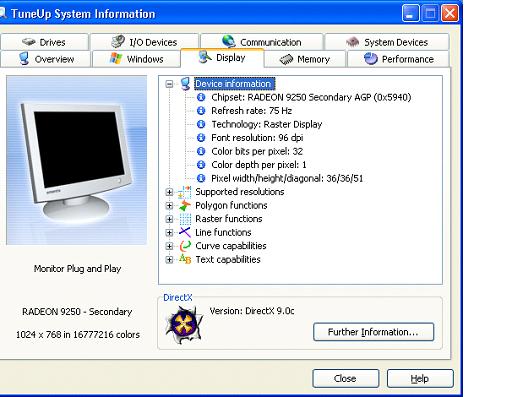
Task: Click the 1024 x 768 in 16777216 colors text
Action: click(78, 334)
